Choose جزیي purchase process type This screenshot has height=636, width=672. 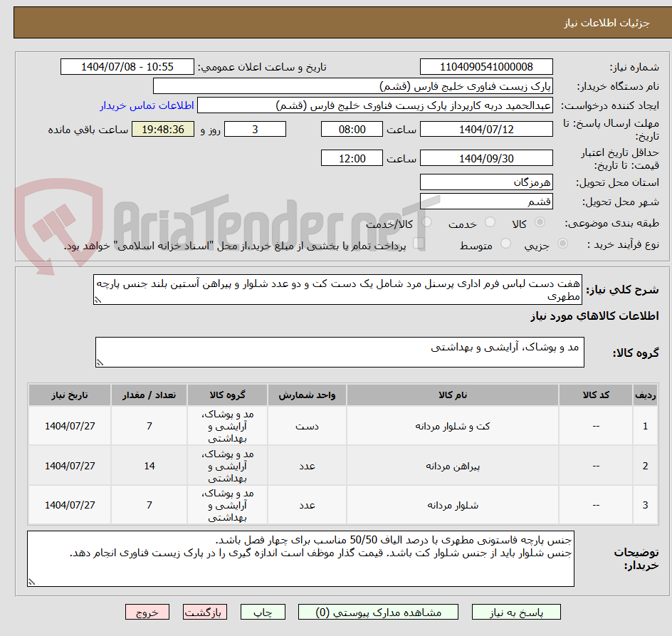point(563,244)
